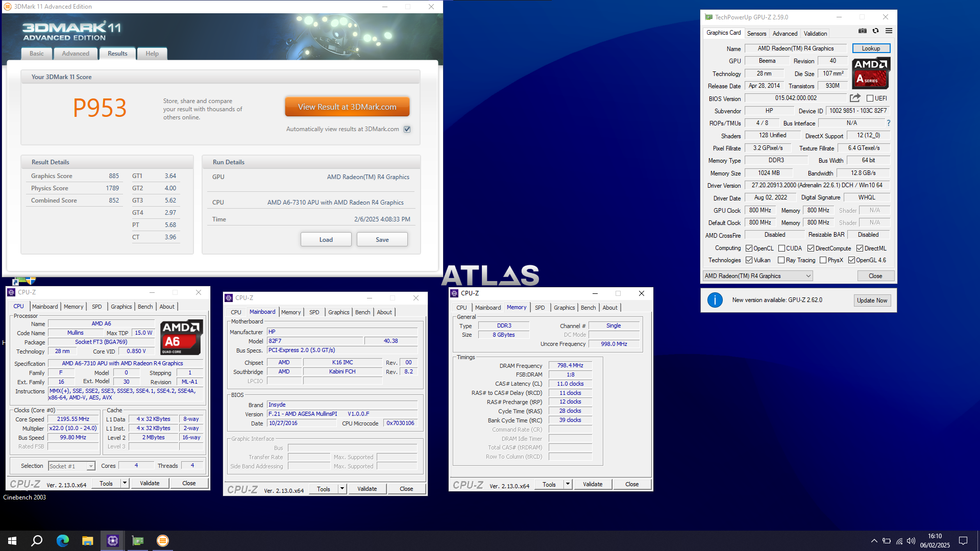Switch to GPU-Z via its taskbar icon

[x=137, y=541]
